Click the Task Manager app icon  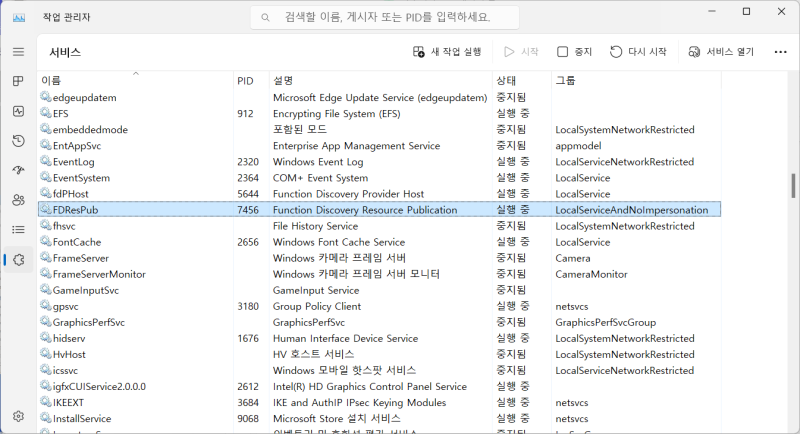click(x=19, y=17)
